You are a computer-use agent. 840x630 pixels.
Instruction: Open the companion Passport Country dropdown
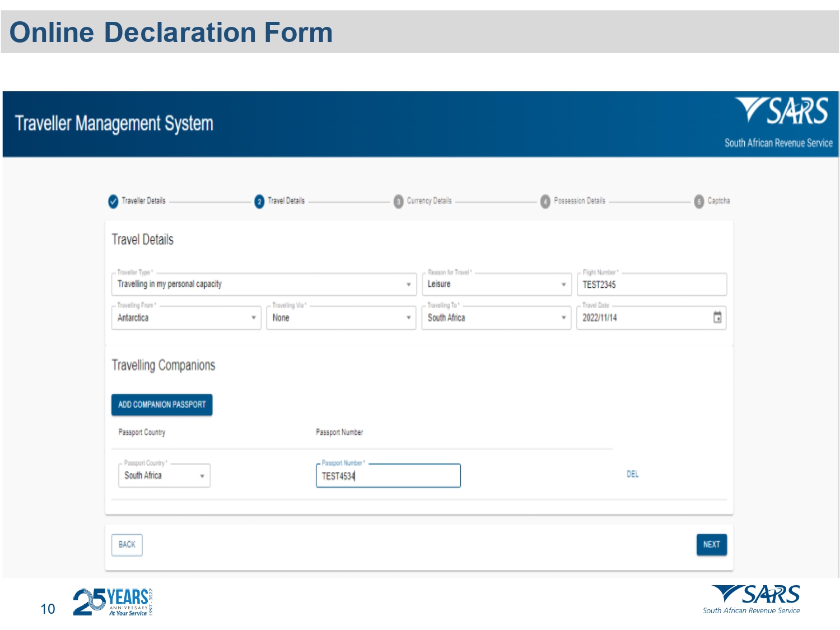[164, 476]
